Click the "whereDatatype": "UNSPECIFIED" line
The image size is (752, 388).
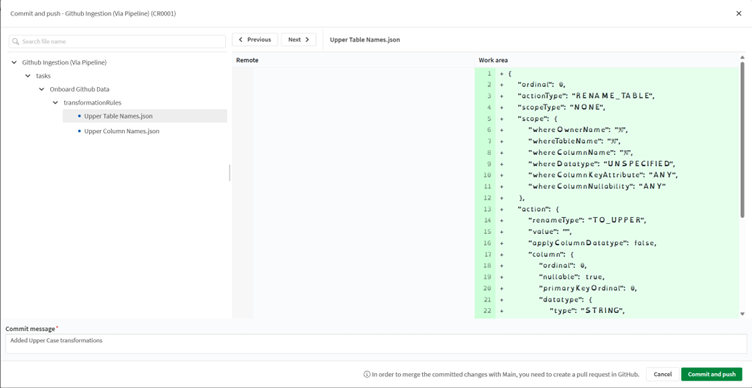[x=601, y=164]
